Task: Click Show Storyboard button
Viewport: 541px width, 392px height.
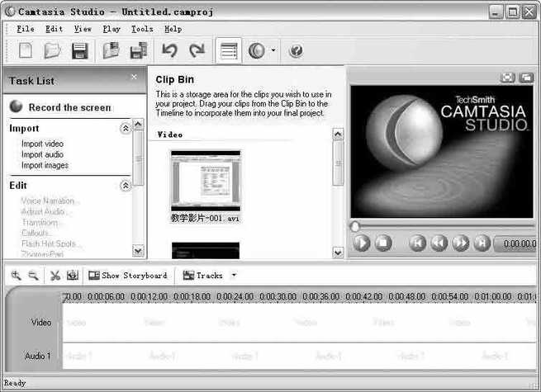Action: coord(127,276)
